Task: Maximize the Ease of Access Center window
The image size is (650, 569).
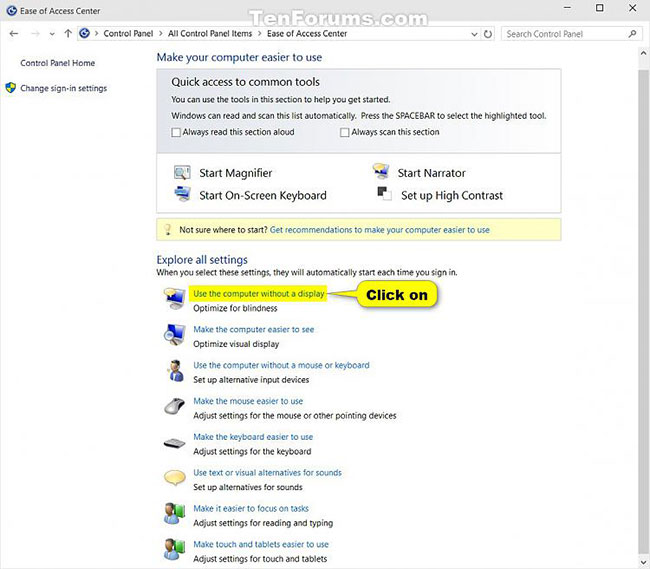Action: (x=599, y=8)
